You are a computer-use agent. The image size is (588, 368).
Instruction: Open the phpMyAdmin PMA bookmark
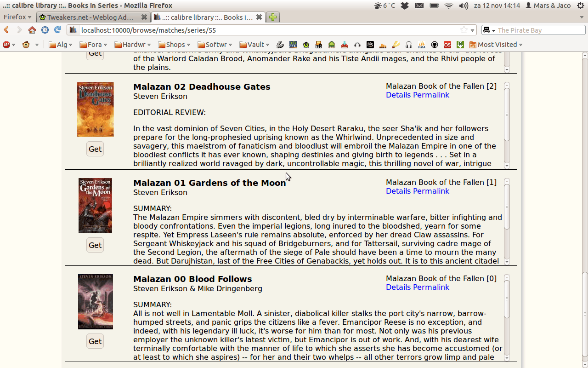click(x=421, y=45)
